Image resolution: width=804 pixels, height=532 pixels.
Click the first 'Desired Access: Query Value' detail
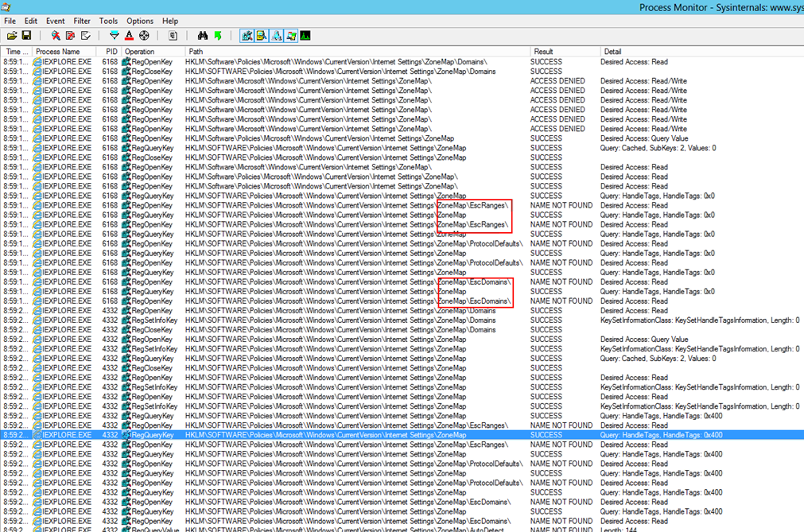click(x=644, y=138)
